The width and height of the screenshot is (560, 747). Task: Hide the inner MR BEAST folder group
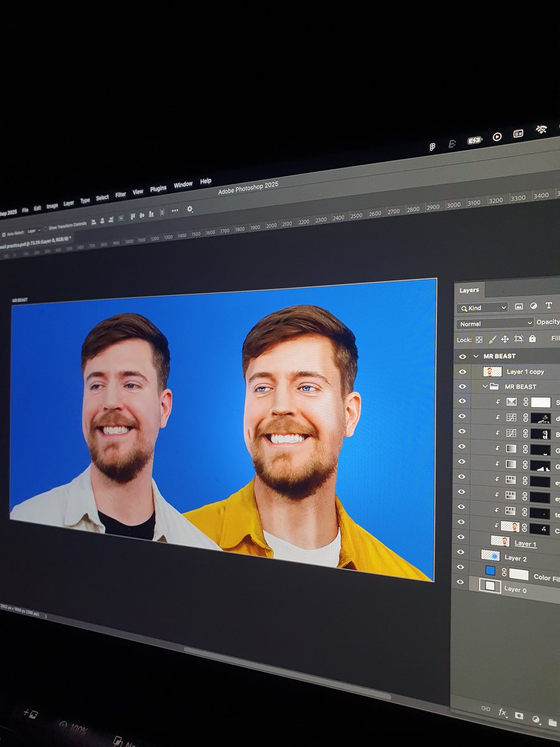(x=462, y=387)
